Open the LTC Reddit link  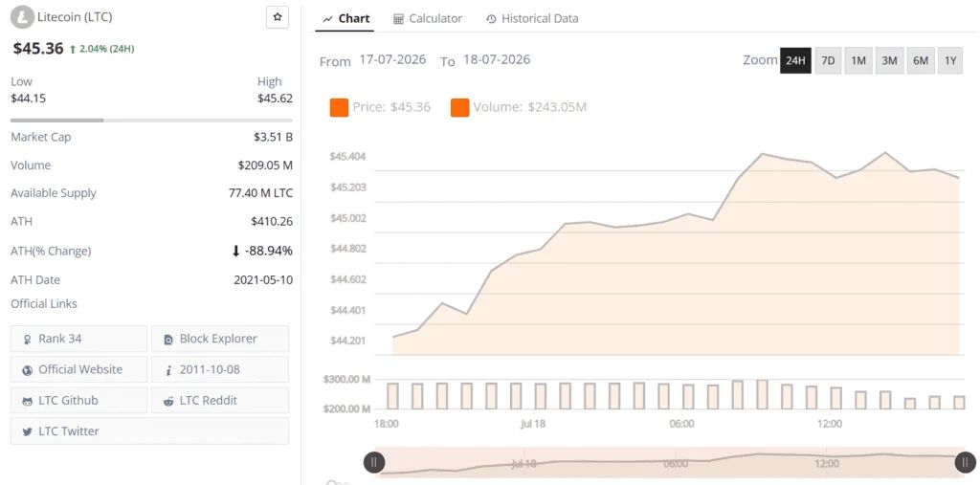click(x=220, y=400)
